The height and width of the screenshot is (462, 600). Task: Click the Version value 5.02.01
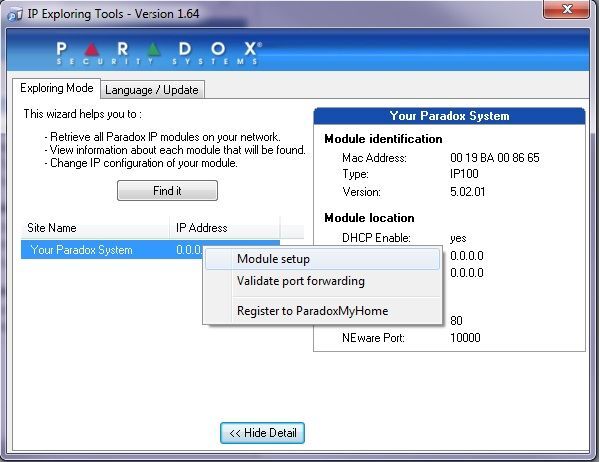[470, 192]
